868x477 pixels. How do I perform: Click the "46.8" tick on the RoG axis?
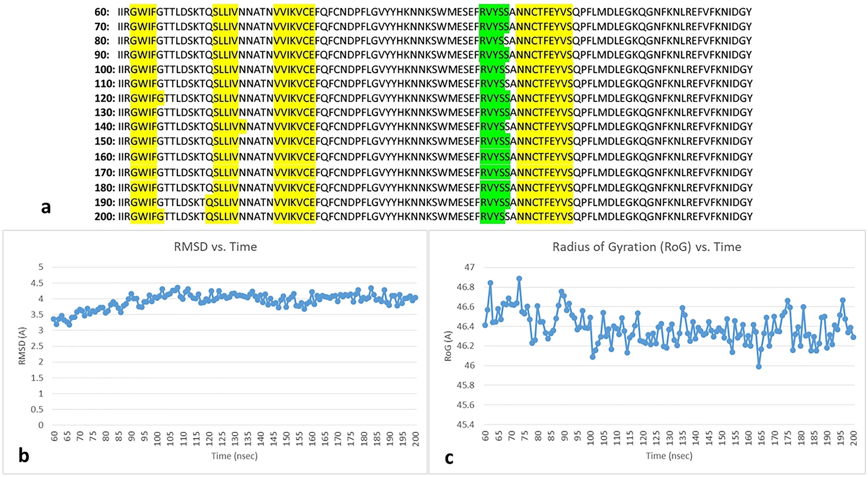[x=465, y=287]
